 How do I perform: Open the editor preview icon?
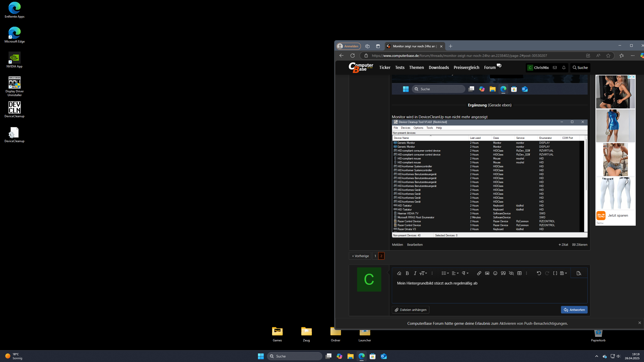(579, 273)
